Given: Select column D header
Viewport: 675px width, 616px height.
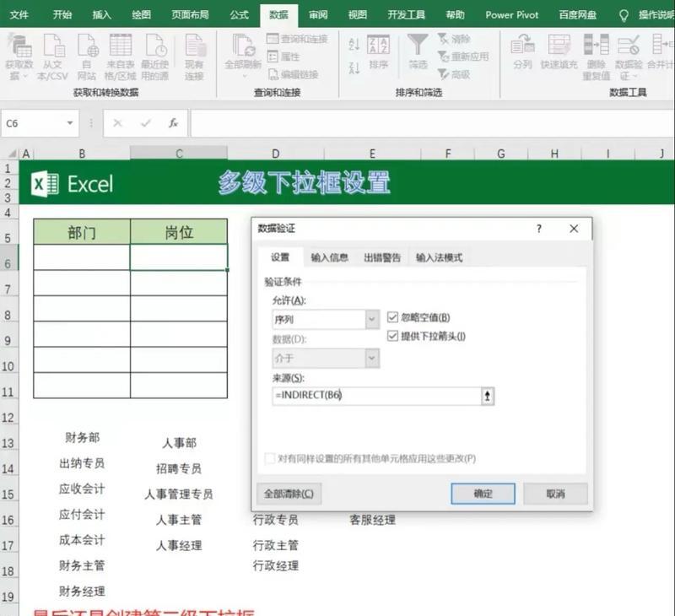Looking at the screenshot, I should [x=276, y=154].
